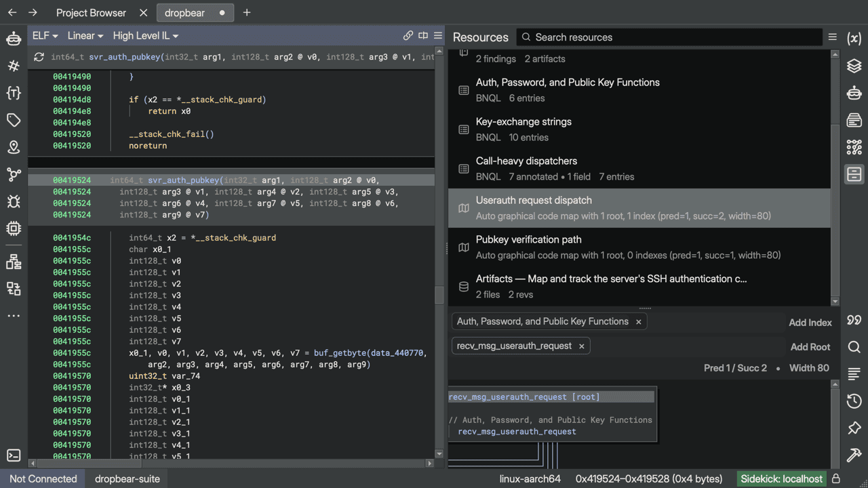Click the Width 80 setting
Screen dimensions: 868x488
(x=809, y=368)
